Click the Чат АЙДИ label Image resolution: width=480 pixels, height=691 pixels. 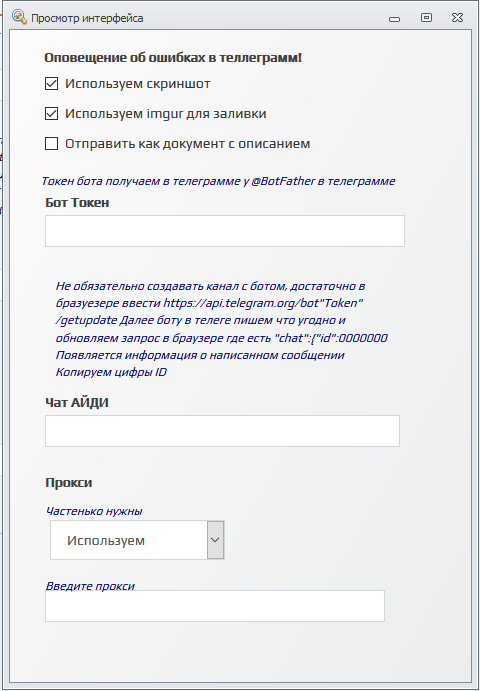point(77,402)
